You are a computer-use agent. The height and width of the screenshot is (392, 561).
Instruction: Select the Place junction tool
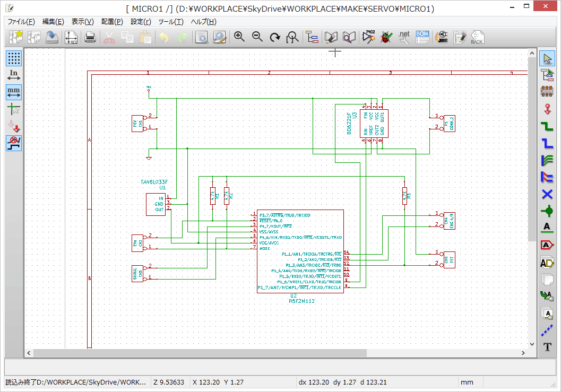547,211
